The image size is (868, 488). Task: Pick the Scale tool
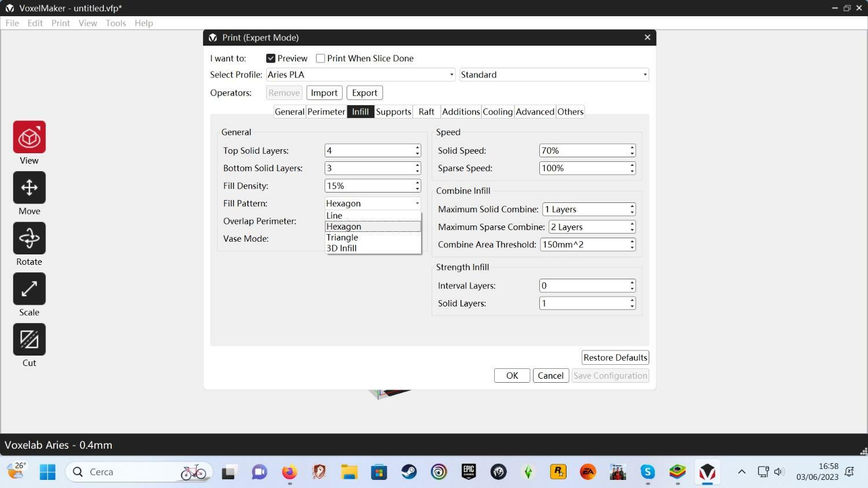tap(30, 289)
